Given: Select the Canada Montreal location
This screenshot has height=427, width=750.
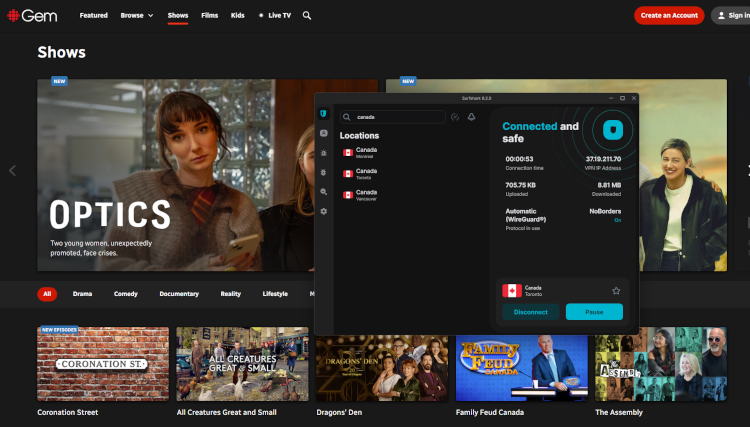Looking at the screenshot, I should 360,153.
